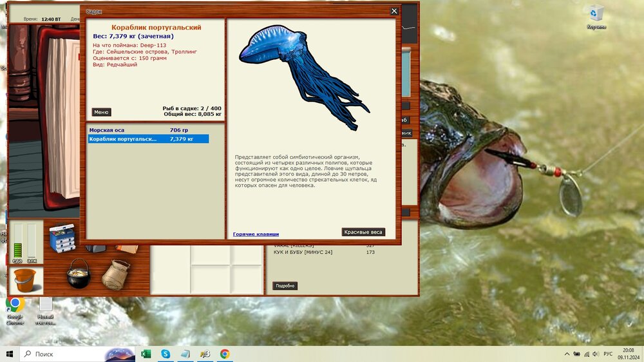This screenshot has width=644, height=362.
Task: Click the Подробно button
Action: 285,286
